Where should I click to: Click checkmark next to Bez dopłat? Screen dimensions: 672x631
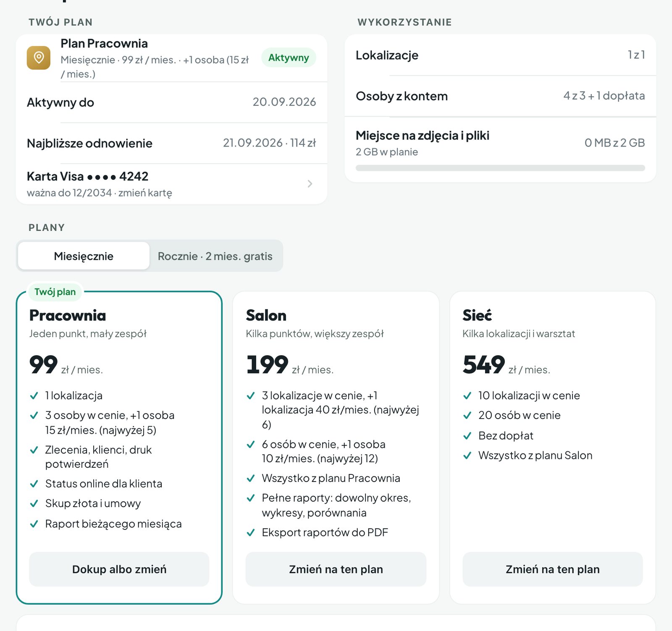(x=467, y=436)
